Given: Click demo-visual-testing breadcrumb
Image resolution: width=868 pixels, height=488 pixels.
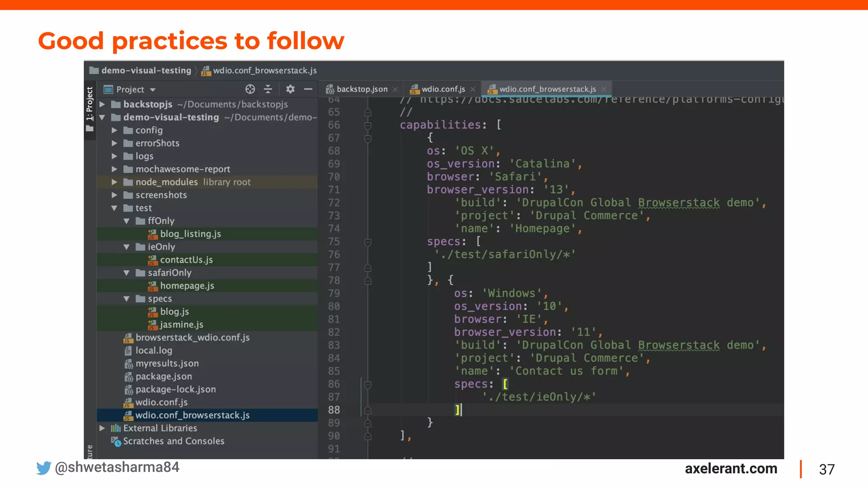Looking at the screenshot, I should [x=146, y=70].
